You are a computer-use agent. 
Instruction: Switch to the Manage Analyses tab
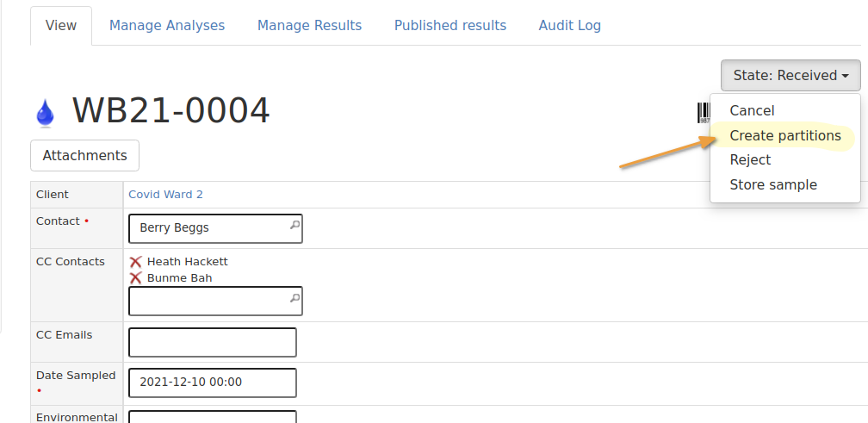167,26
